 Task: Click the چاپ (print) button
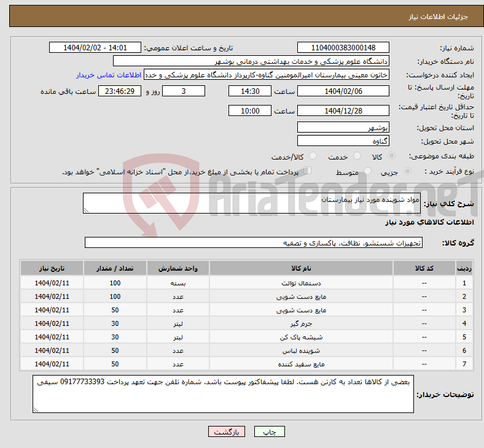click(x=269, y=431)
